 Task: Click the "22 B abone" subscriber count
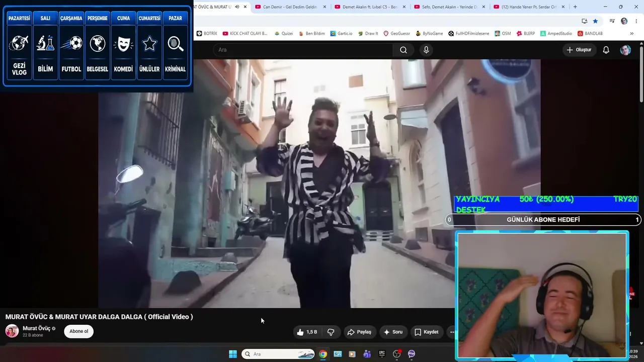point(33,335)
